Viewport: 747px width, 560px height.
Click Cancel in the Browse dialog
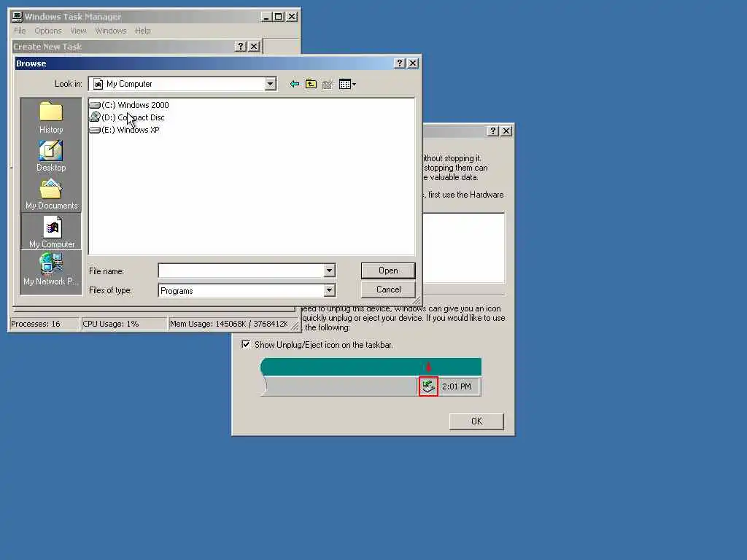coord(388,289)
